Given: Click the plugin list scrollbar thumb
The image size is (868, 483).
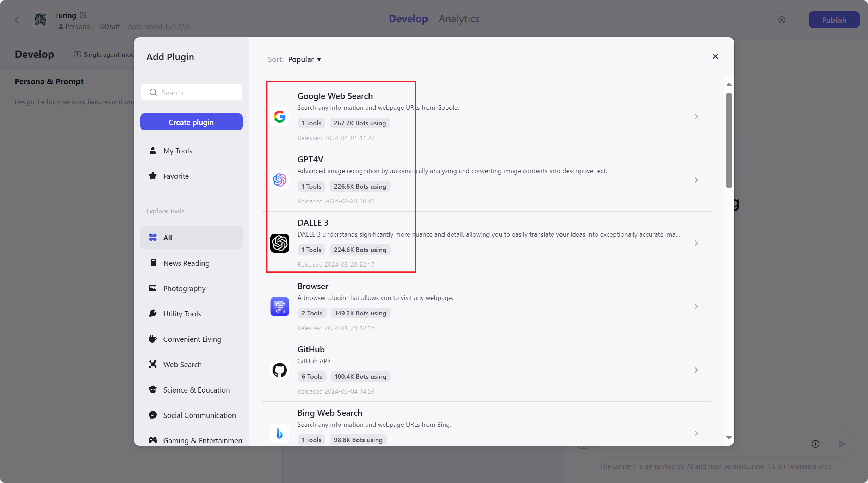Looking at the screenshot, I should [x=729, y=140].
